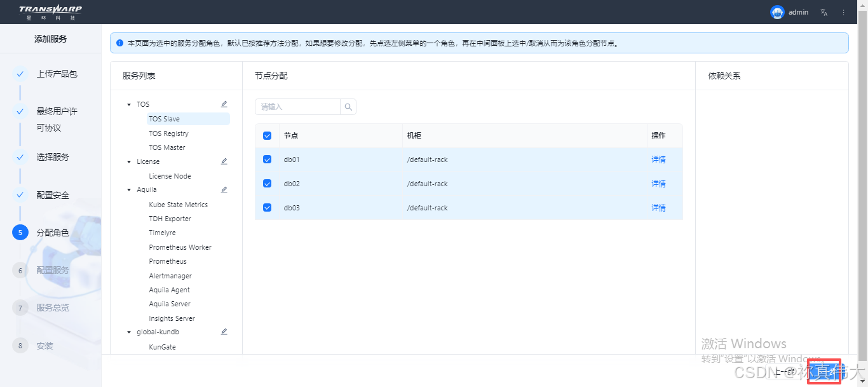Click the search magnifier icon

[x=348, y=107]
